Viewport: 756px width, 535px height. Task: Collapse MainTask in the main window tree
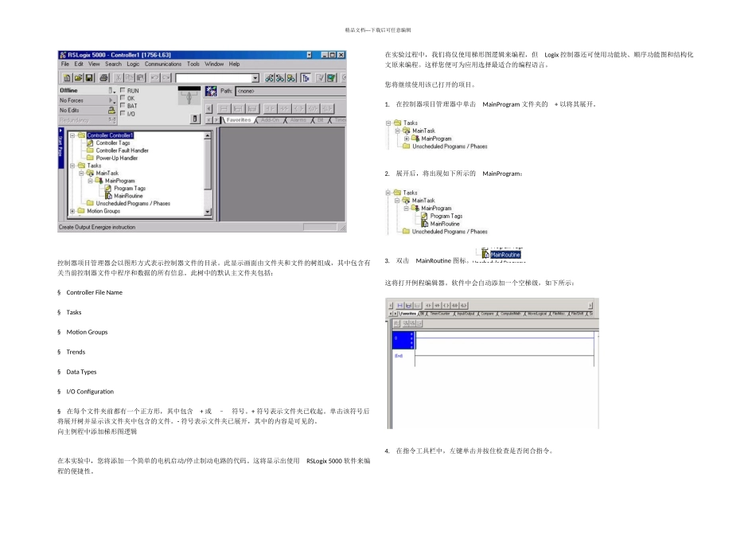[x=81, y=174]
